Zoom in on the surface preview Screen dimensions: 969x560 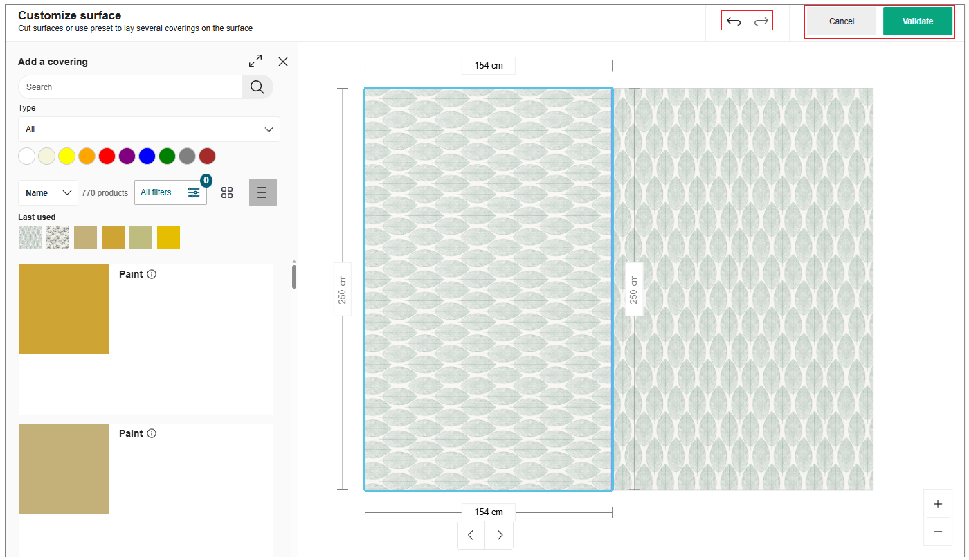pyautogui.click(x=938, y=504)
